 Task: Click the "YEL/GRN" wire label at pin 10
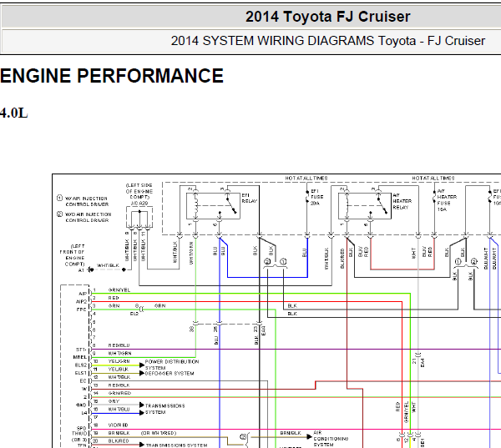pyautogui.click(x=119, y=361)
